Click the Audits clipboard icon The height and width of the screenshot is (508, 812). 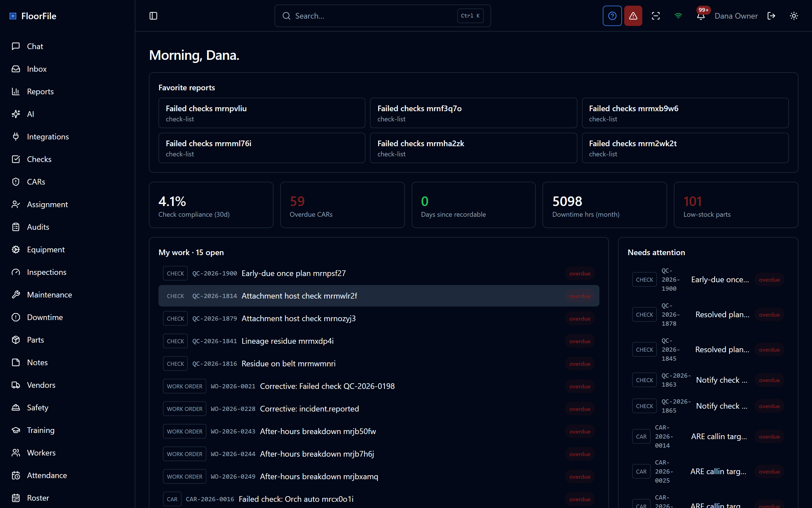16,227
